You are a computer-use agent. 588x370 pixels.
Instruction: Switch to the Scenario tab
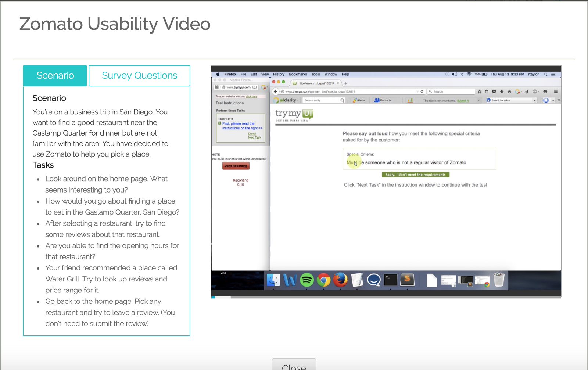(55, 76)
